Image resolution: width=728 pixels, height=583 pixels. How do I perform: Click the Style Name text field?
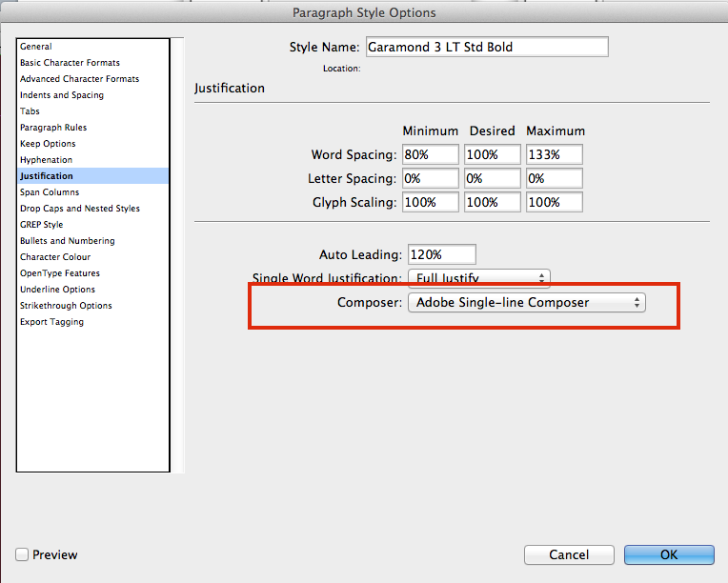(x=487, y=47)
